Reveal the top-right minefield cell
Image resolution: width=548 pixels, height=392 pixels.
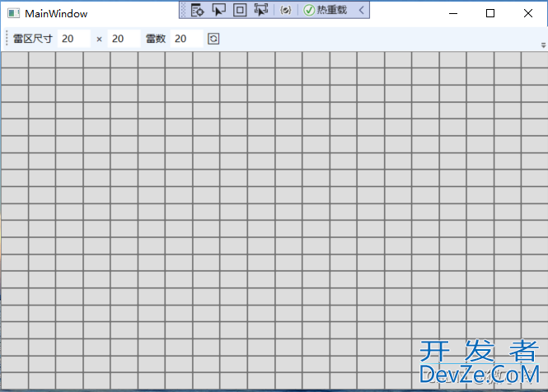pos(534,59)
